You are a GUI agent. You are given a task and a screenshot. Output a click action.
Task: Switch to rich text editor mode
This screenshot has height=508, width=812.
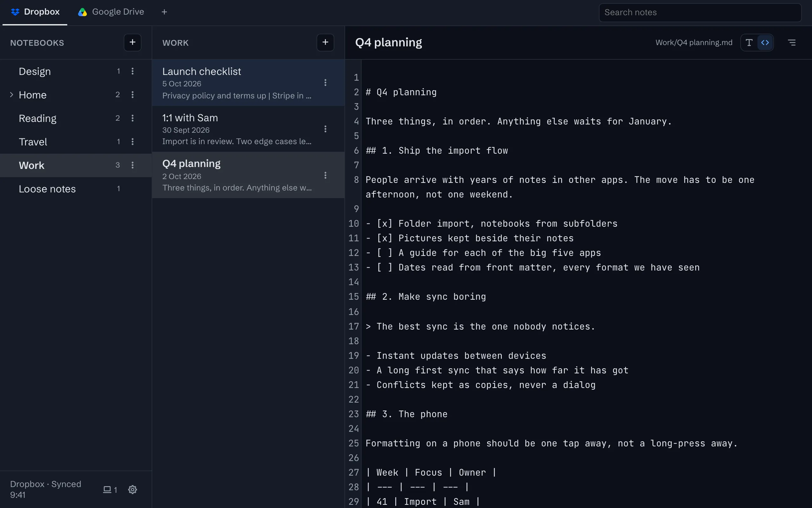[x=749, y=43]
